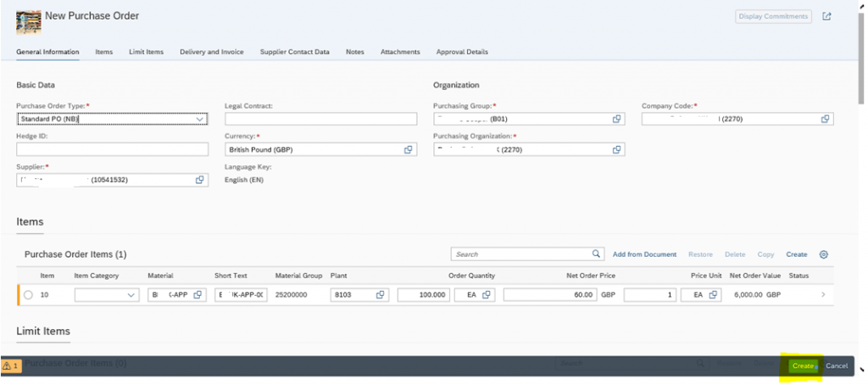This screenshot has height=385, width=868.
Task: Open value help for the Plant 8103 field
Action: (381, 295)
